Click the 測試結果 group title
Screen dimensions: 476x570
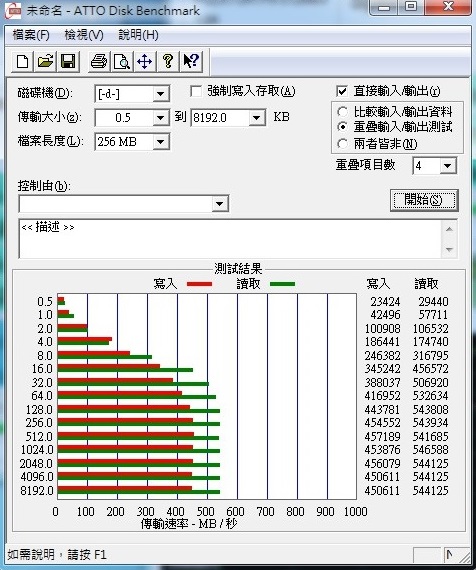click(238, 269)
